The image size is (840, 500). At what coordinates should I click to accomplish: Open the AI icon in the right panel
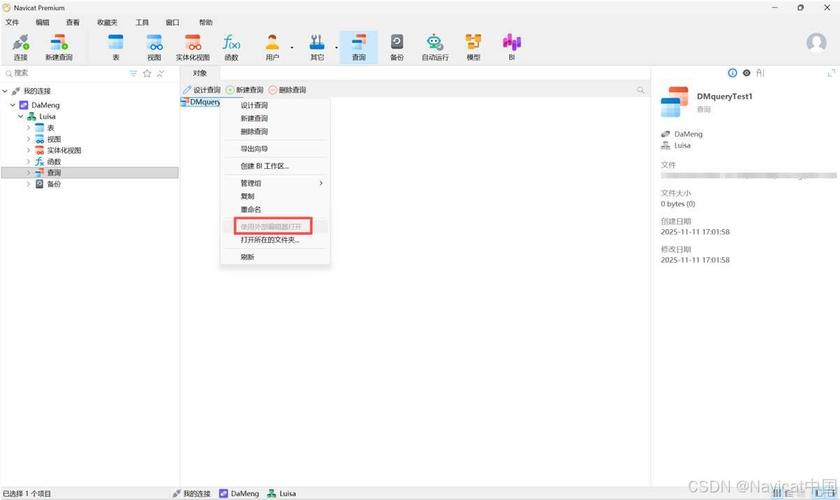[x=760, y=73]
